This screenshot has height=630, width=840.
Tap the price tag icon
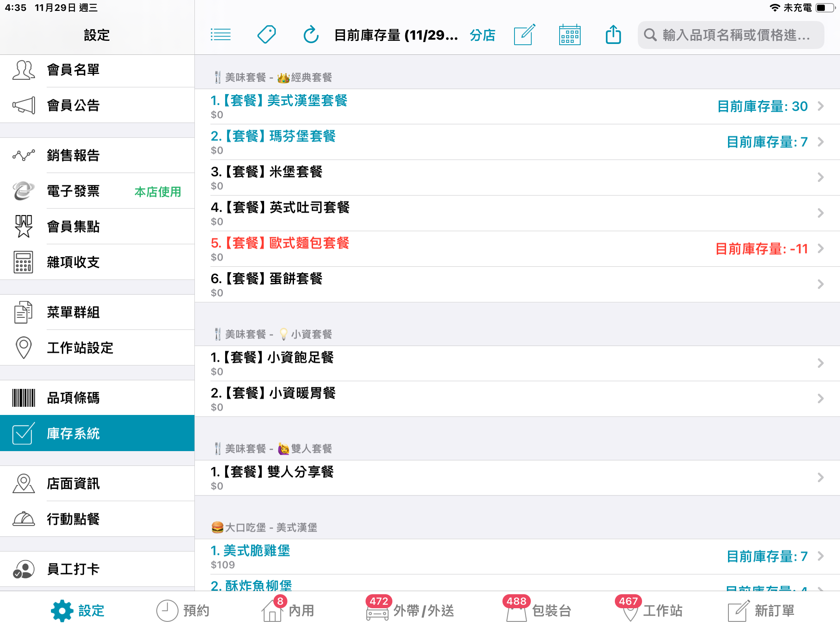coord(267,35)
